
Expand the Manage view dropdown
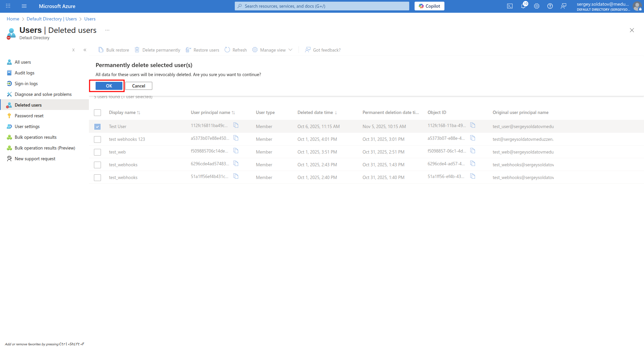coord(272,50)
